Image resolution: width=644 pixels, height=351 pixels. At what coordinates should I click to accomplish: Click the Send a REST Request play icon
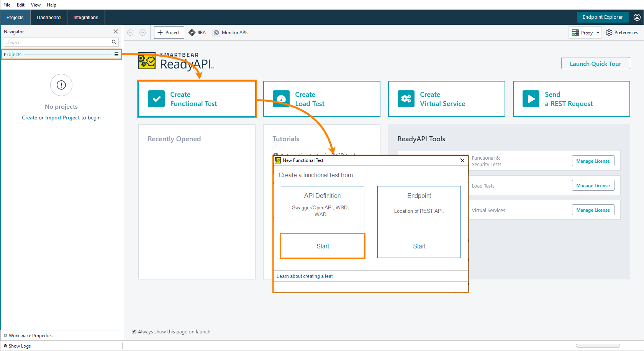coord(531,99)
